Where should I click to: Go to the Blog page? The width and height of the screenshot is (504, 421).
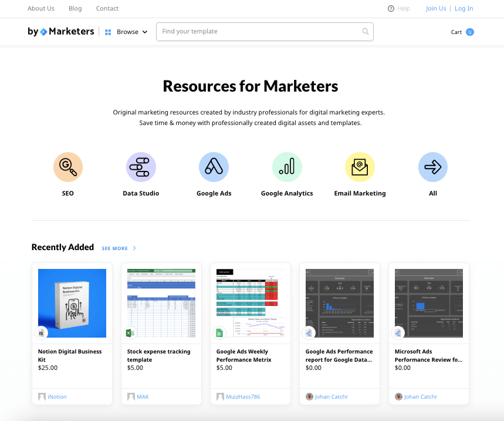coord(75,9)
